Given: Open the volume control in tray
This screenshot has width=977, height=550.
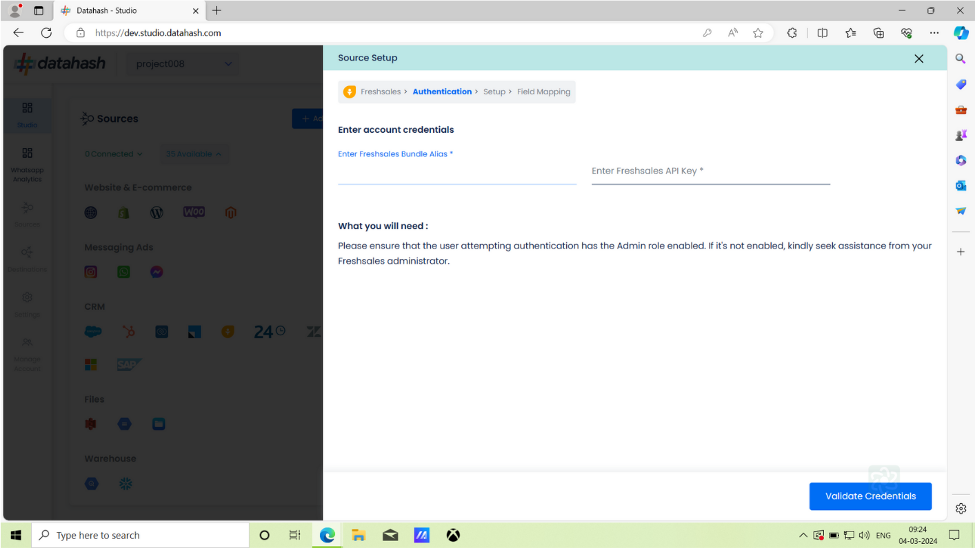Looking at the screenshot, I should (864, 536).
